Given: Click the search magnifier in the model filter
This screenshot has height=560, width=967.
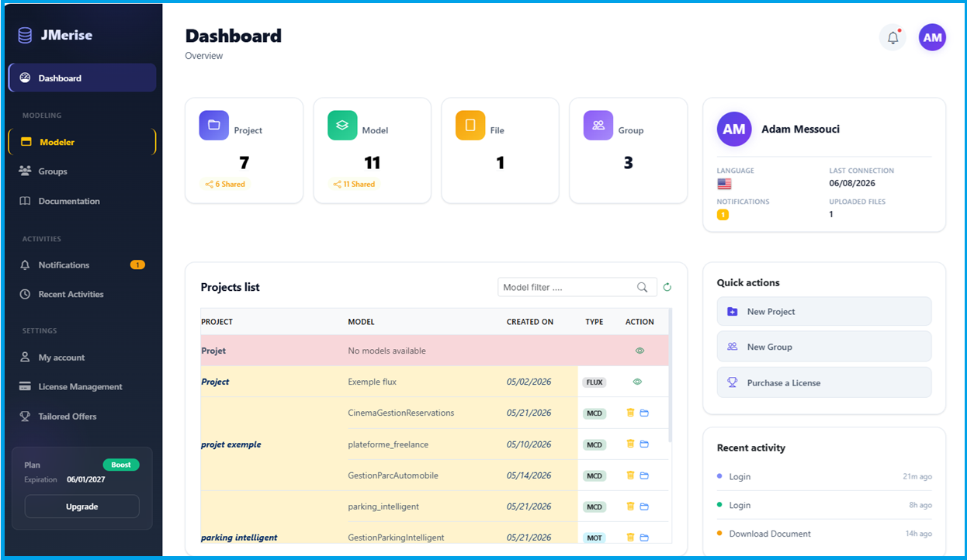Looking at the screenshot, I should (642, 287).
